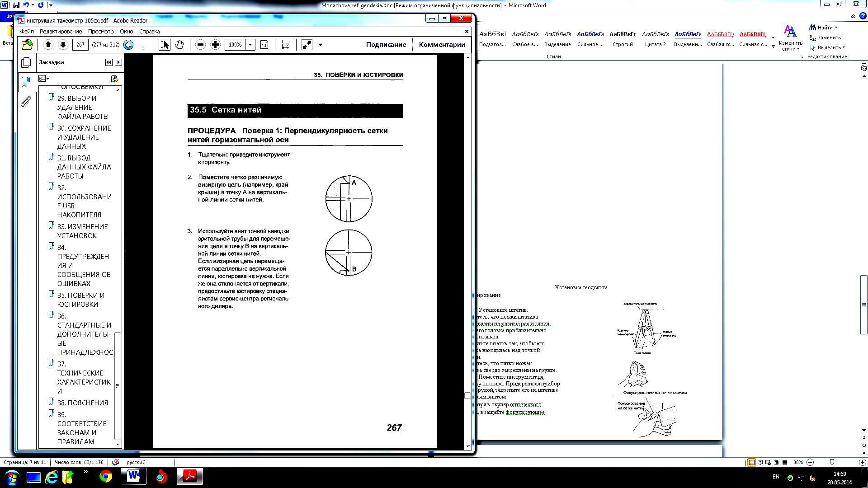This screenshot has width=868, height=488.
Task: Apply the Сильное выделение style in Word
Action: coord(590,39)
